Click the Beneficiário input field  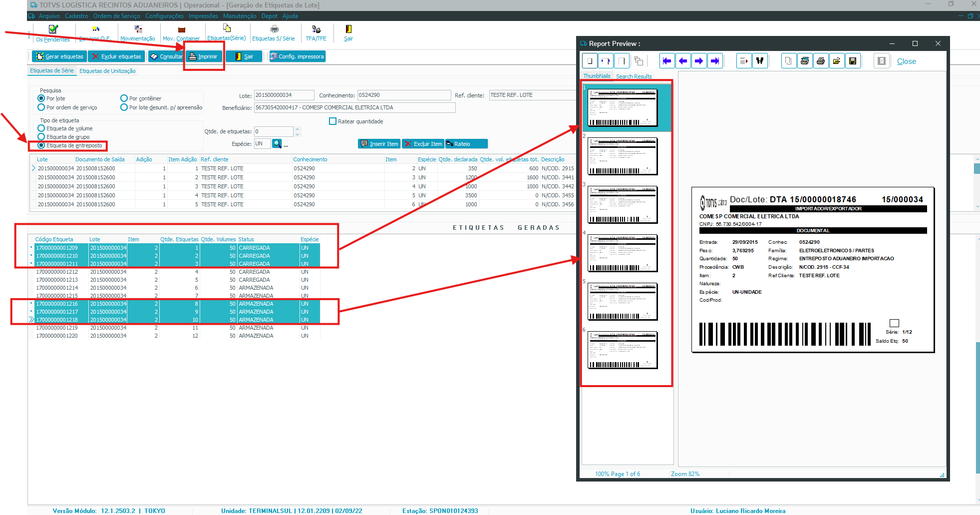pos(354,107)
